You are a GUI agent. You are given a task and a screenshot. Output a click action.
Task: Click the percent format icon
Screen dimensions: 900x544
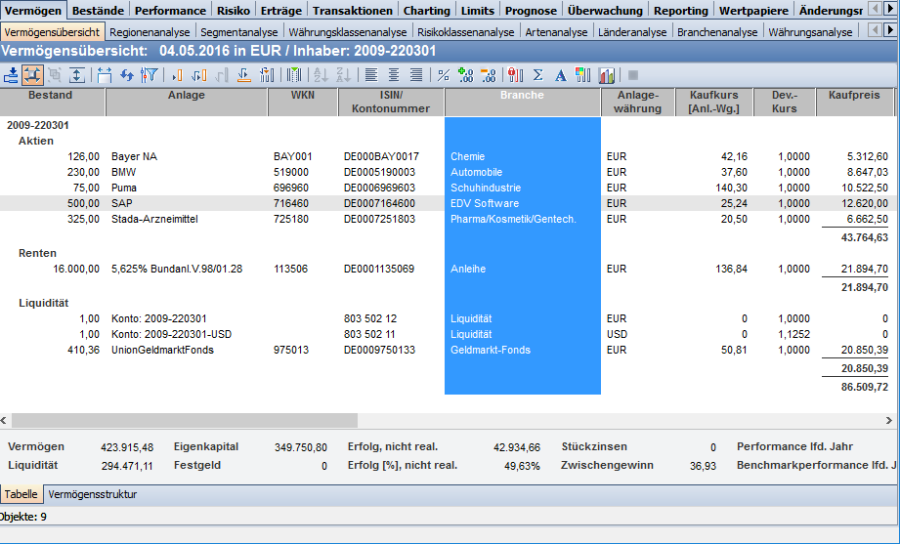pos(443,75)
